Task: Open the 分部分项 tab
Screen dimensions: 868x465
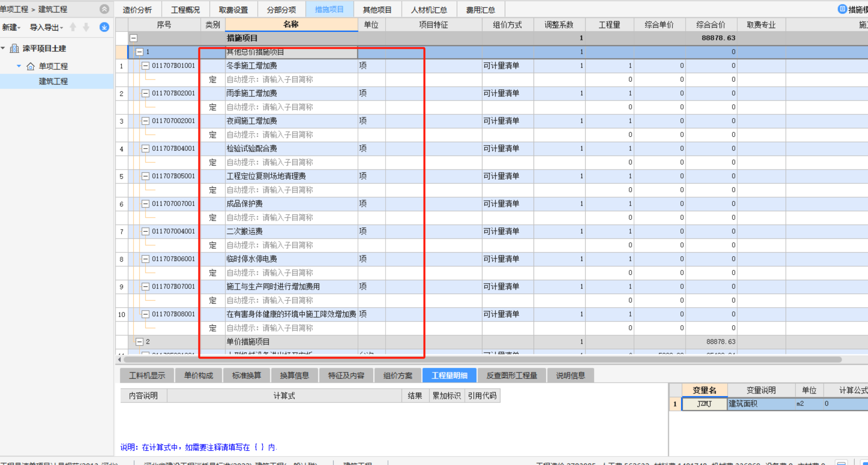Action: [x=281, y=10]
